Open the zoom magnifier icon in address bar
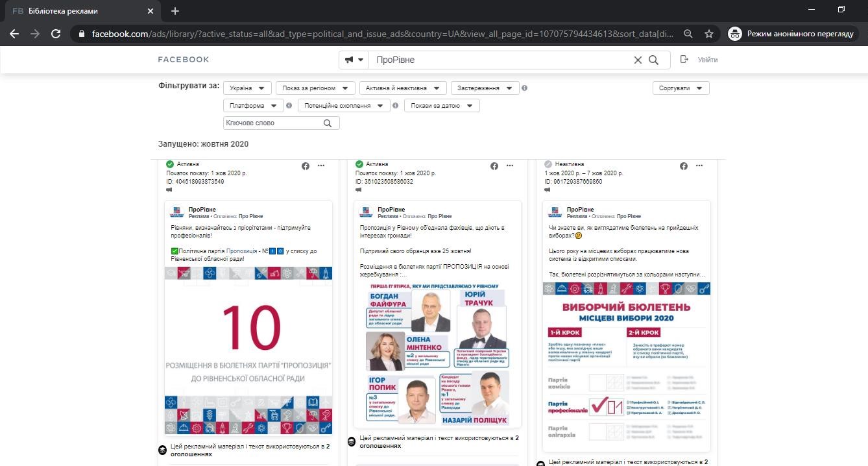This screenshot has height=466, width=868. click(x=688, y=34)
